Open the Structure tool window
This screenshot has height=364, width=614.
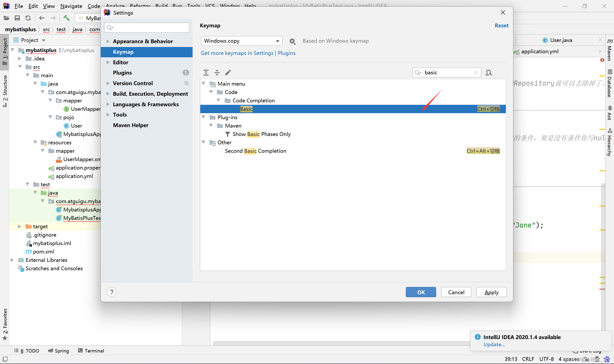click(5, 91)
